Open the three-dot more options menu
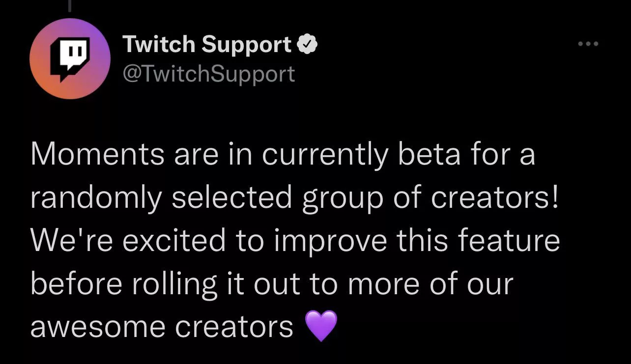631x364 pixels. tap(588, 44)
